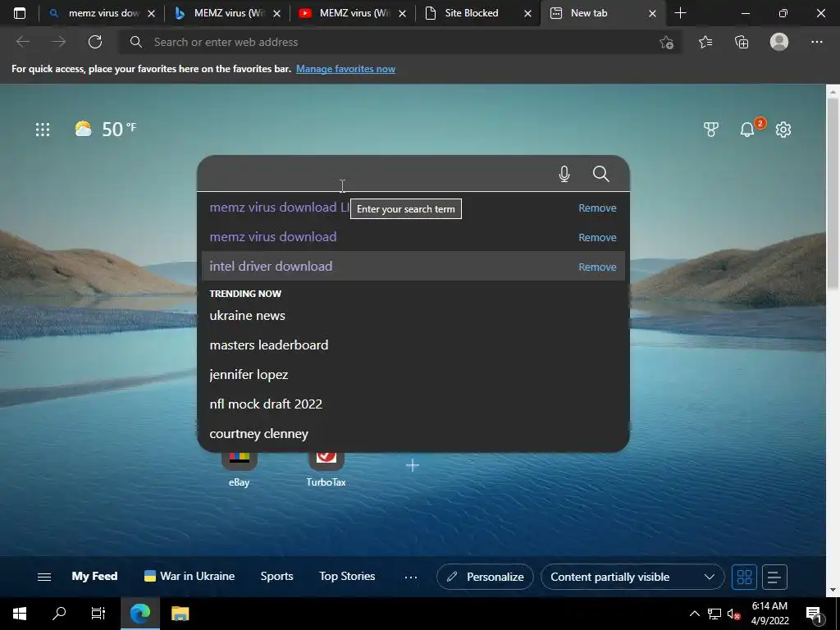Remove the intel driver download suggestion
Screen dimensions: 840x630
pos(597,267)
